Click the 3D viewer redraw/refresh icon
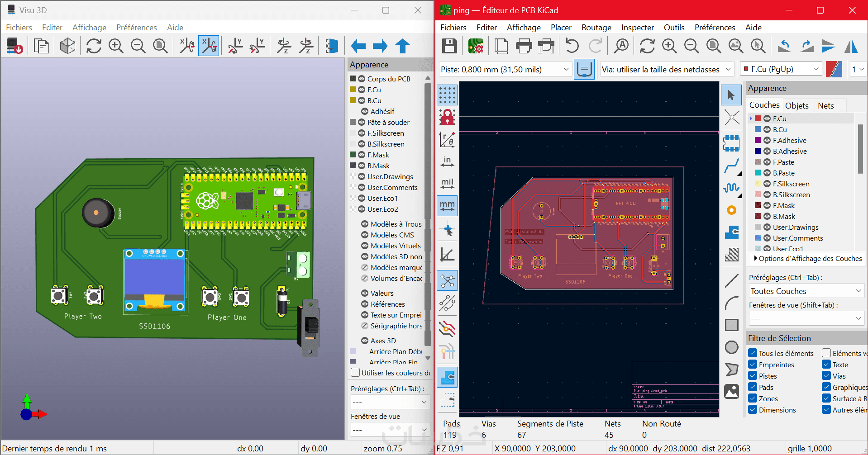Screen dimensions: 868x455 click(94, 46)
